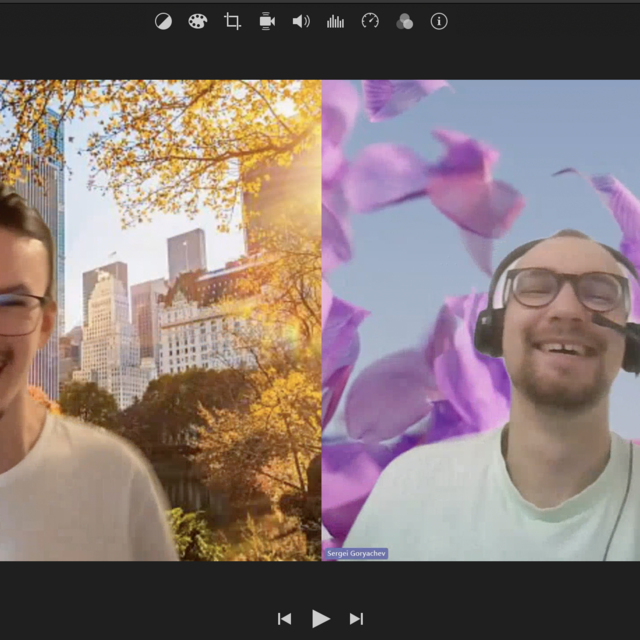
Task: Open Clip Filter and Audio Effects
Action: pos(404,21)
